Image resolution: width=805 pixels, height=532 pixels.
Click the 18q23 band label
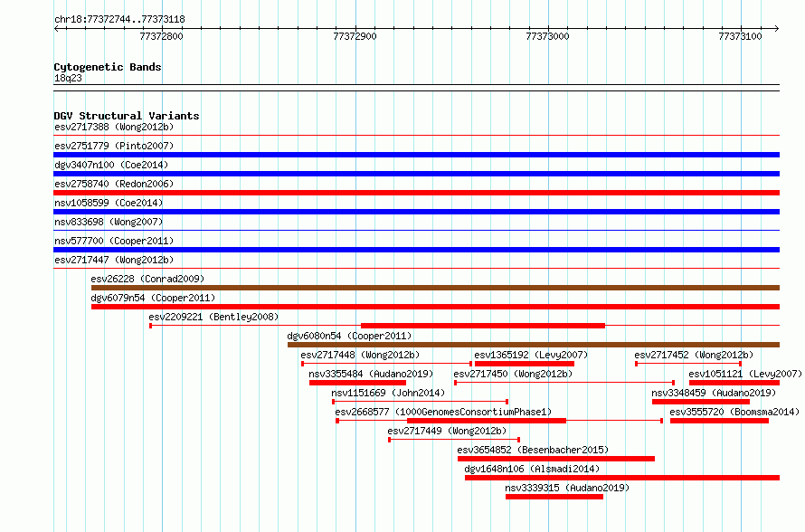click(x=68, y=78)
